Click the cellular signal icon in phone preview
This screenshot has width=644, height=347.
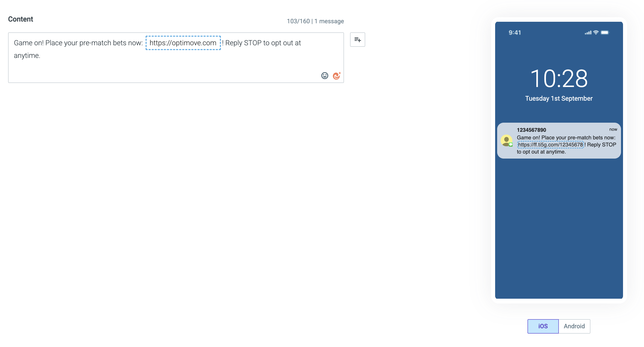588,33
